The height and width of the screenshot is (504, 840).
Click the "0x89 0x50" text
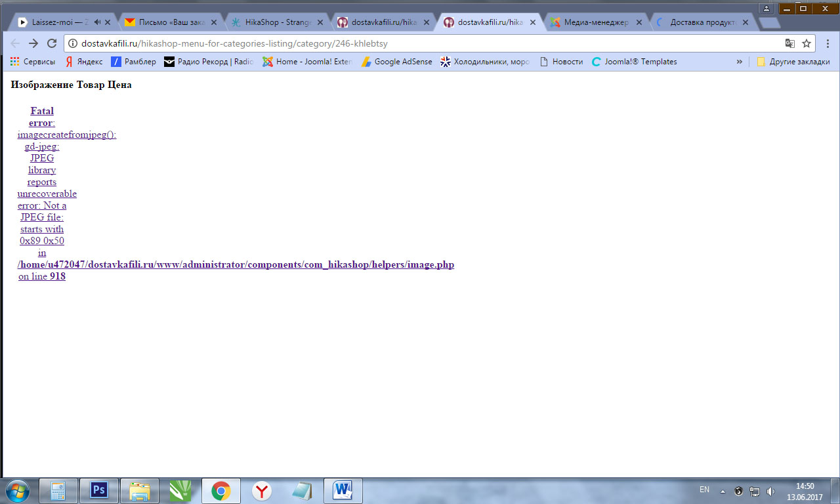pos(42,241)
